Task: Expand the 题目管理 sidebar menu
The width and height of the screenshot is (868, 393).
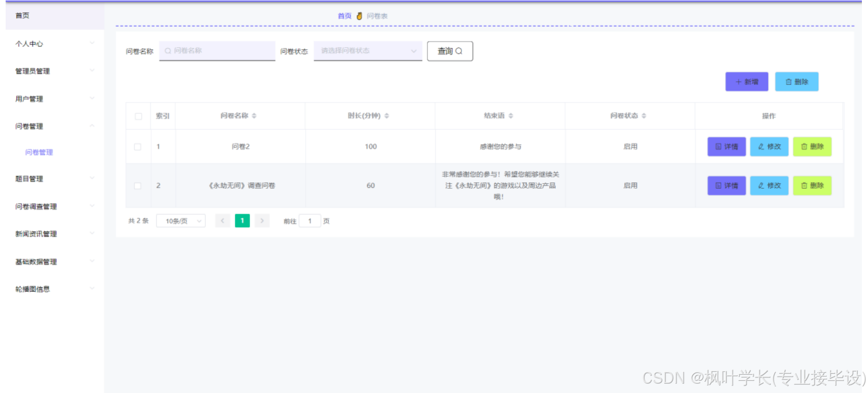Action: pos(54,178)
